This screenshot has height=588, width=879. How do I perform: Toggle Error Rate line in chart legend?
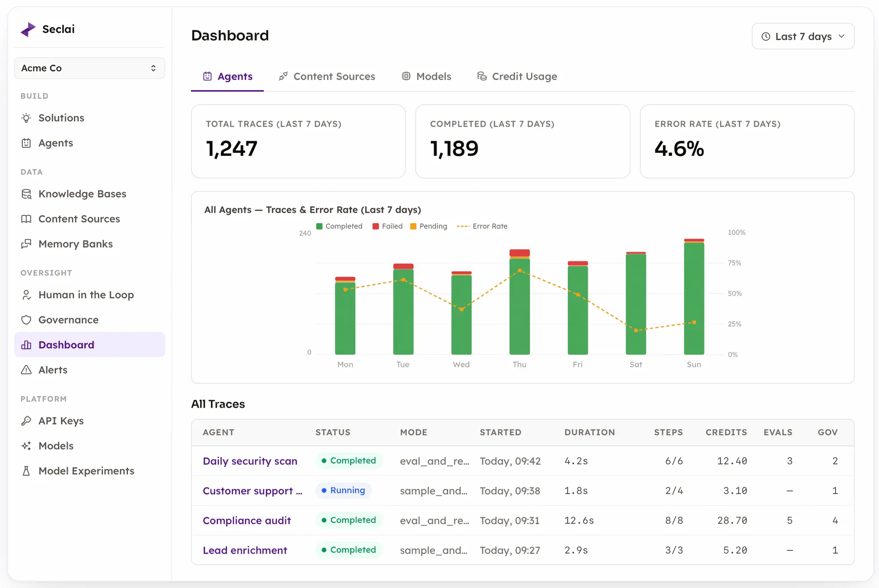point(482,226)
